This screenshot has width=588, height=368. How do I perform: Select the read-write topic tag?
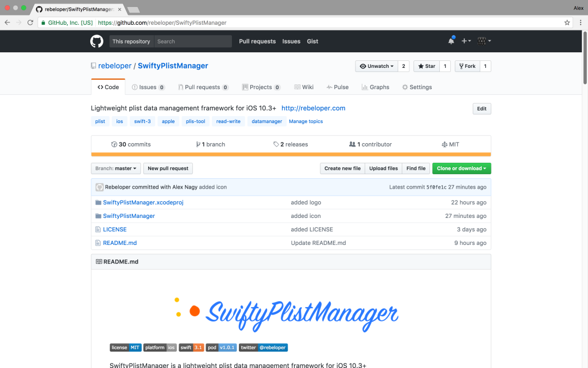[x=229, y=121]
